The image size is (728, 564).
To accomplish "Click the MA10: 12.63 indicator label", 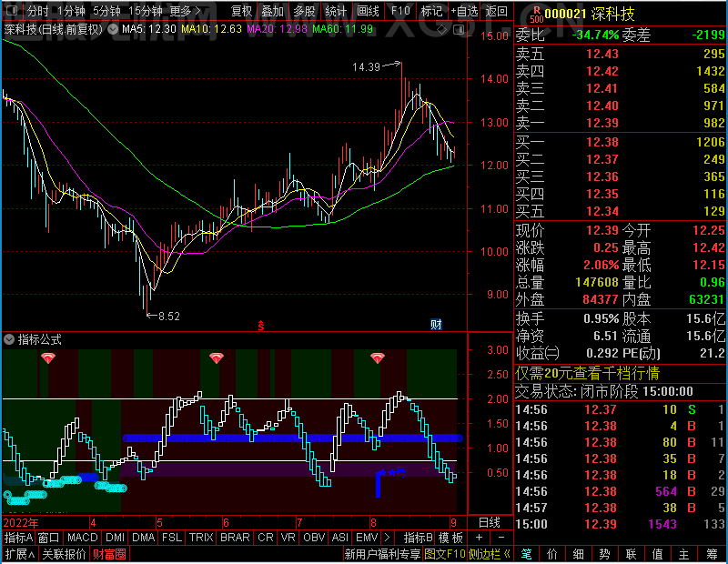I will (211, 29).
